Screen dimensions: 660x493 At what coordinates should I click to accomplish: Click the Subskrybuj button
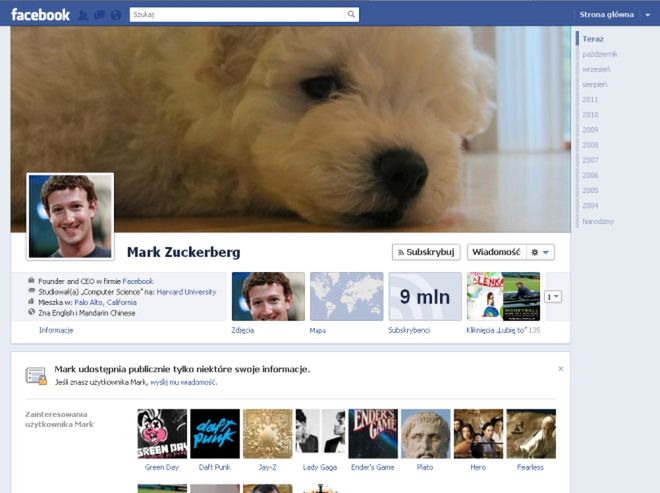[x=426, y=252]
